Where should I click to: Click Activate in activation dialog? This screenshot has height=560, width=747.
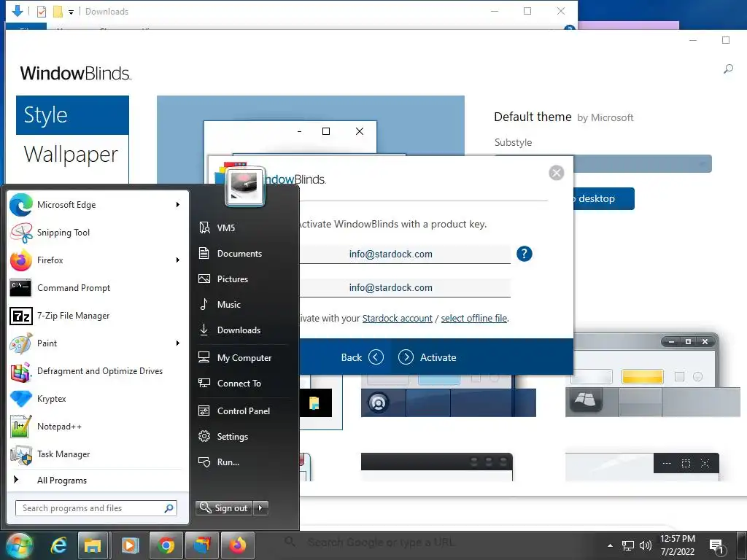427,357
